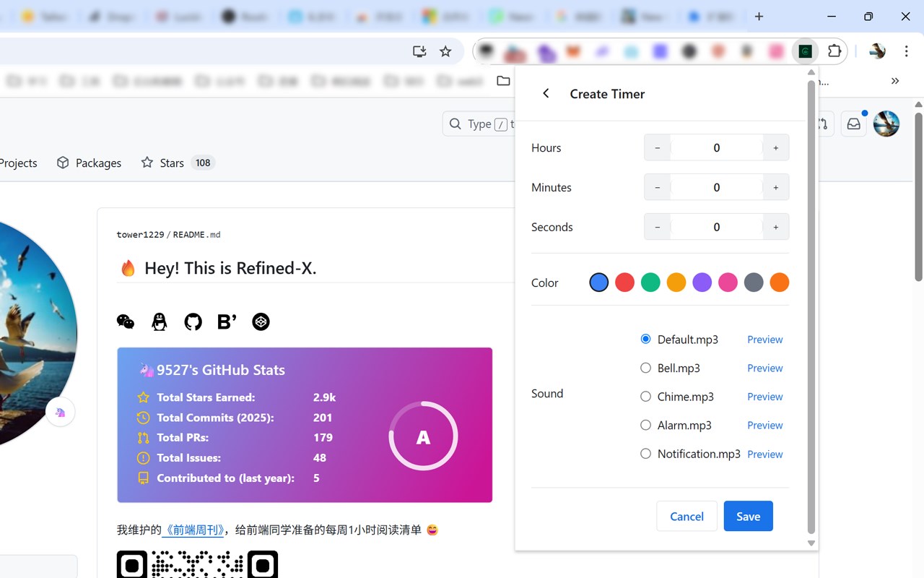Viewport: 924px width, 578px height.
Task: Cancel timer creation
Action: [x=687, y=516]
